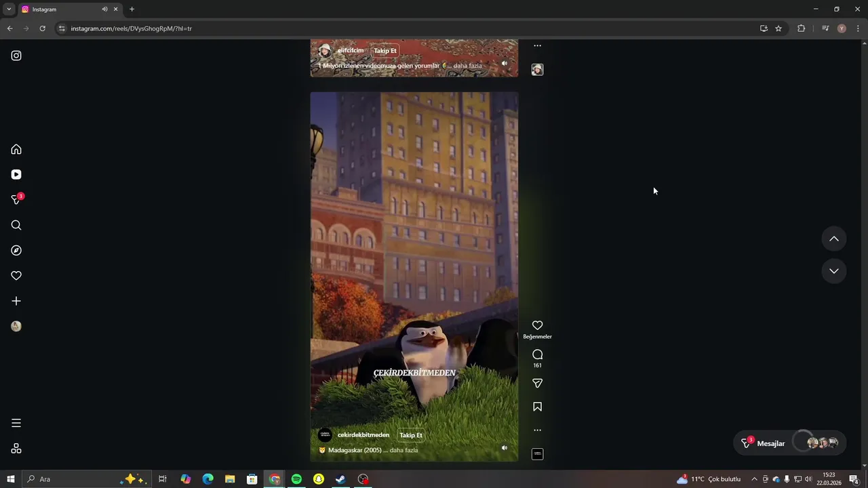Open the Mesajlar floating button

pyautogui.click(x=790, y=443)
